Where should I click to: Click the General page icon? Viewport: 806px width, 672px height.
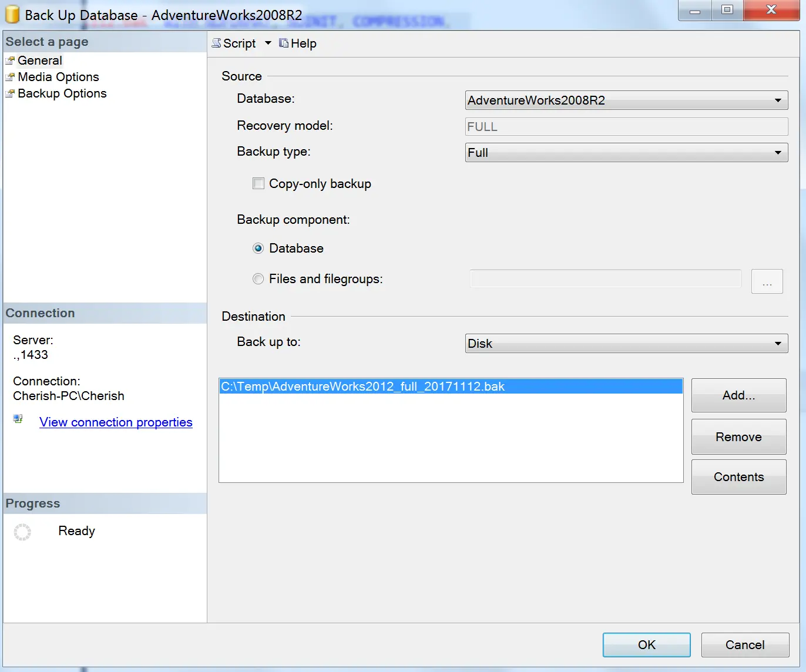(10, 61)
